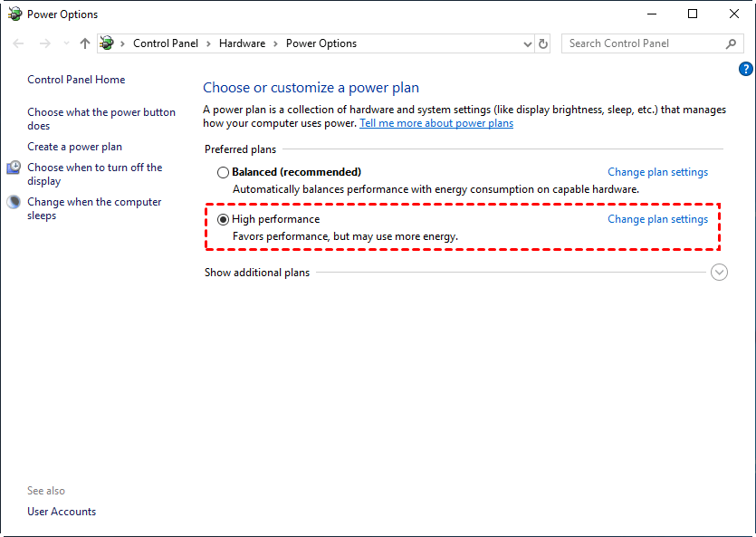Change plan settings for High performance

(x=657, y=219)
